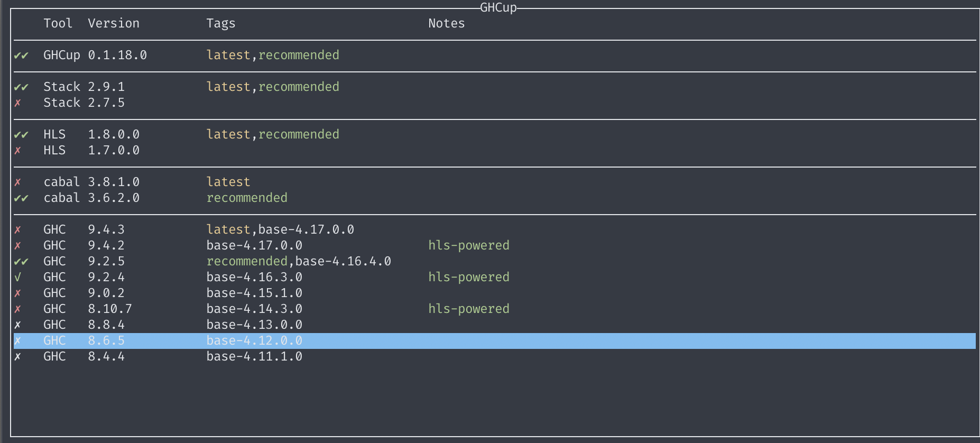This screenshot has width=980, height=443.
Task: Click the red cross beside HLS 1.7.0.0
Action: [x=17, y=151]
